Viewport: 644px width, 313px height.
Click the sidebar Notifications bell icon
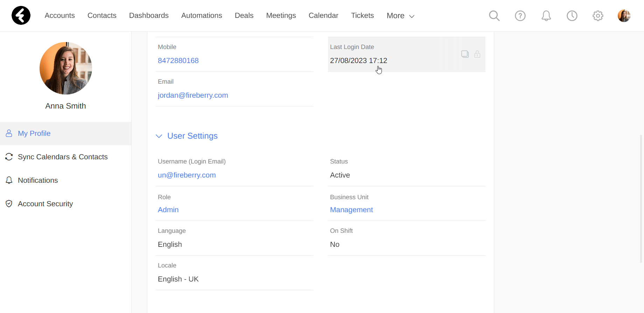(9, 180)
